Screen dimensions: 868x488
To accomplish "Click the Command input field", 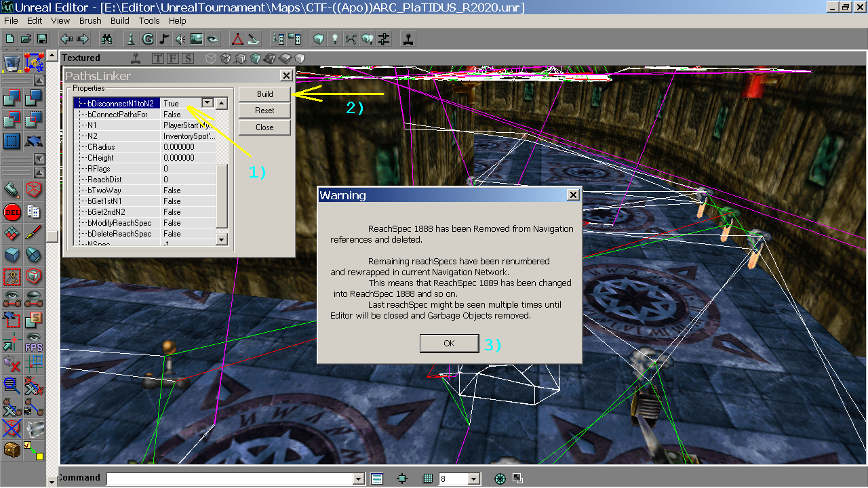I will [x=230, y=479].
